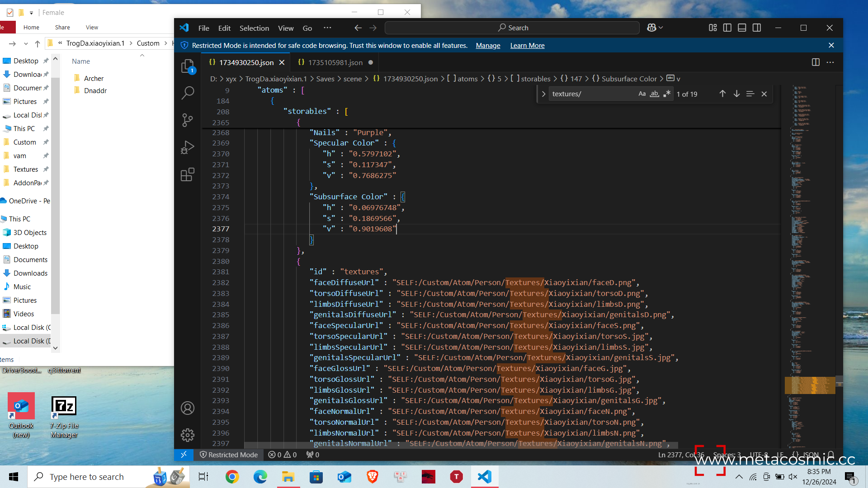Toggle the bottom panel
The width and height of the screenshot is (868, 488).
[x=742, y=28]
